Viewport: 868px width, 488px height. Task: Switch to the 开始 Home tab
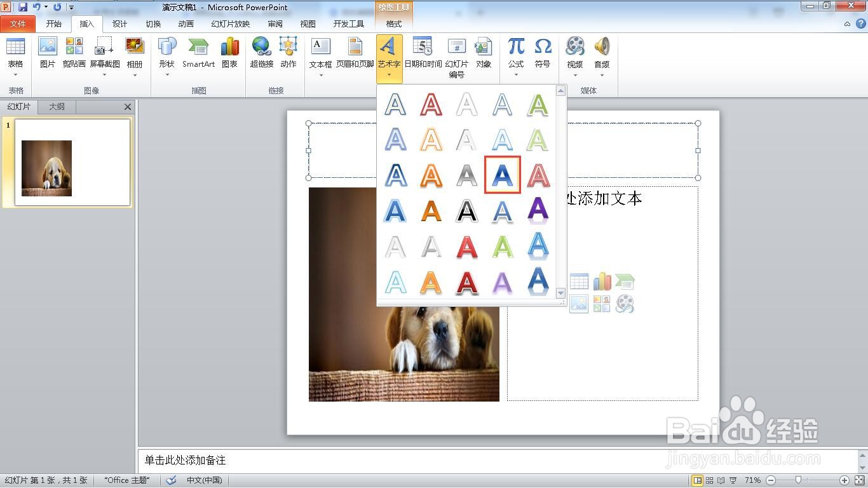(x=54, y=24)
